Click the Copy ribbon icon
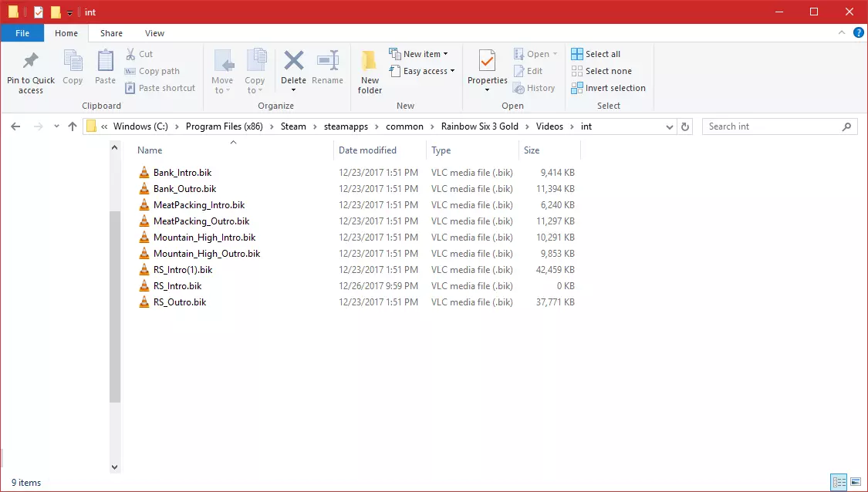Image resolution: width=868 pixels, height=492 pixels. (73, 61)
